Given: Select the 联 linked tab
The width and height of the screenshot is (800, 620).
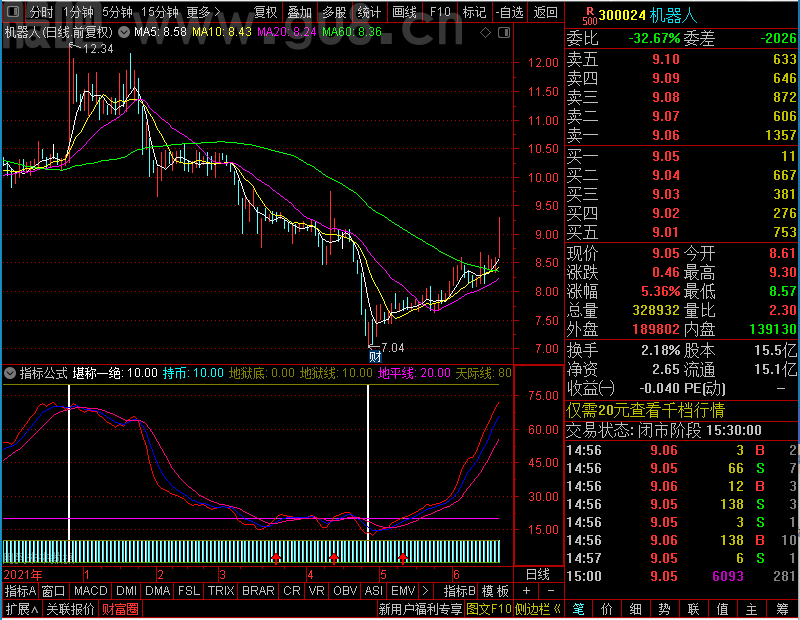Looking at the screenshot, I should [693, 609].
